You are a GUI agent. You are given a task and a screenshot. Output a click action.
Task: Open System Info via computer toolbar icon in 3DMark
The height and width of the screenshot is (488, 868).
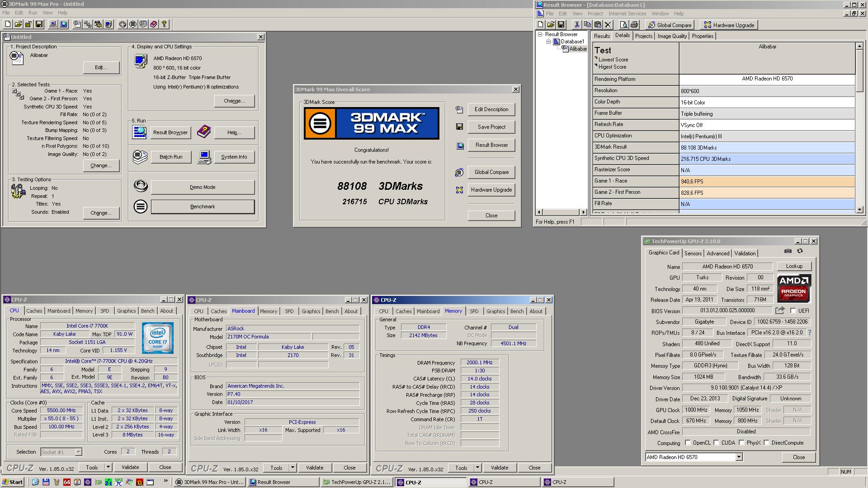[53, 24]
